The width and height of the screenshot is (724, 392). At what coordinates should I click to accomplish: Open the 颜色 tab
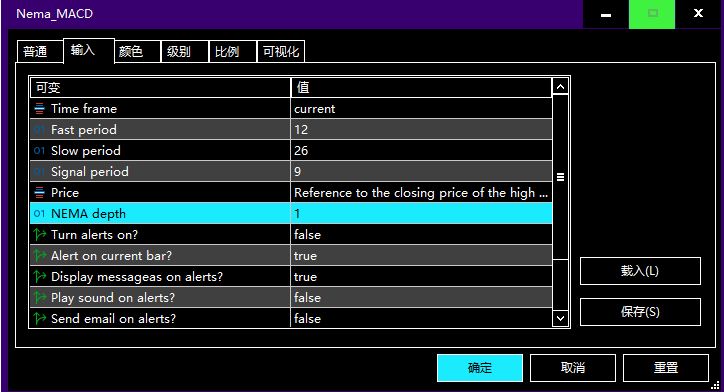coord(137,51)
